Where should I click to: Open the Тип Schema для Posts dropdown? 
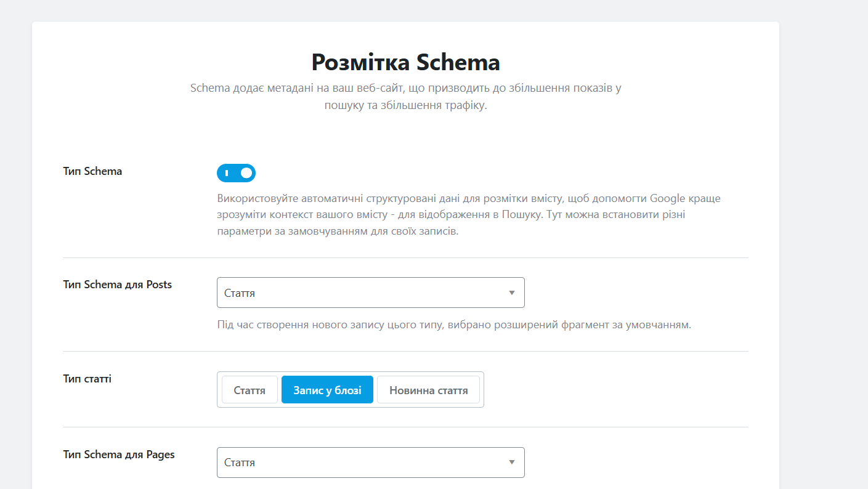[x=370, y=293]
